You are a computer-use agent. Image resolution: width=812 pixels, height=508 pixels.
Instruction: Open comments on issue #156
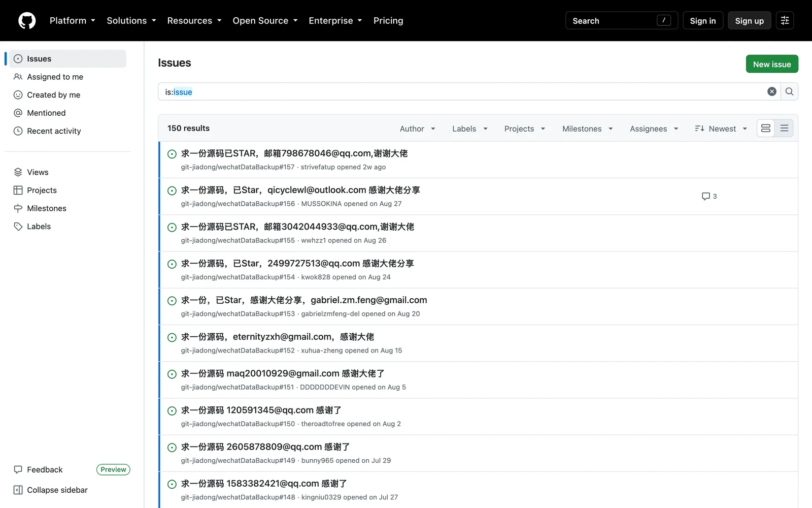click(709, 196)
